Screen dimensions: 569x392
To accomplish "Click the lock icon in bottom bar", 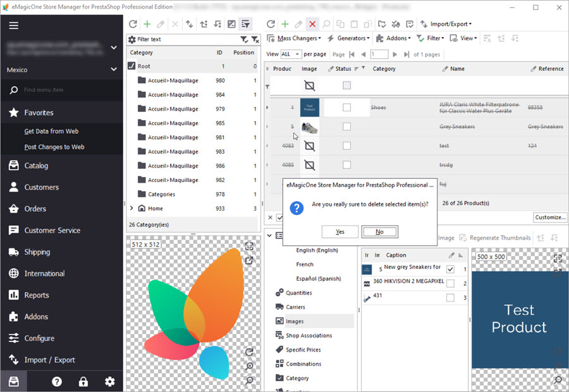I will (x=83, y=381).
